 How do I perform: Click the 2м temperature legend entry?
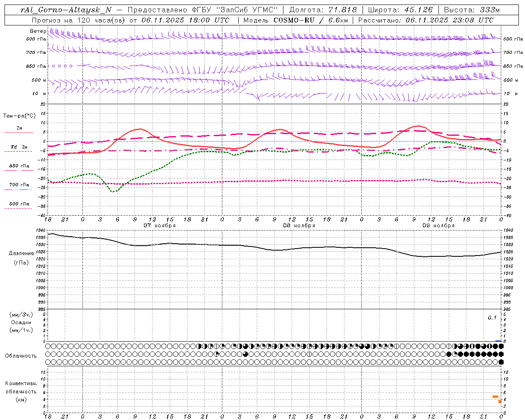pos(19,128)
